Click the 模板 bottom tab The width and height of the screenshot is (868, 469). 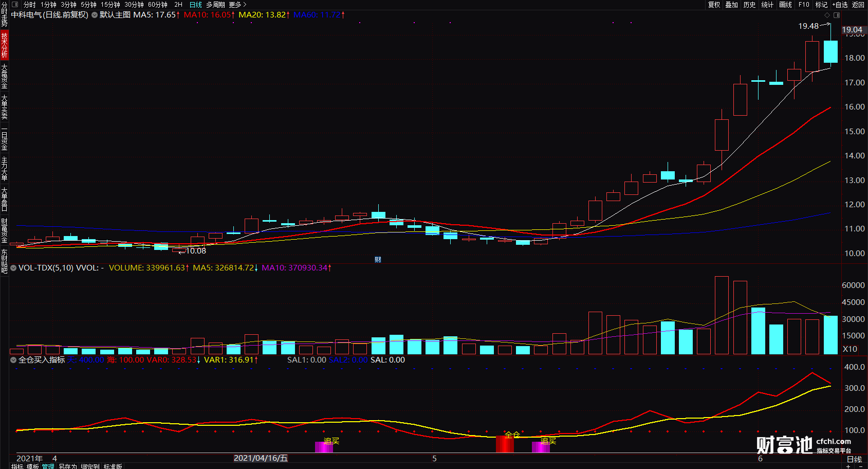pos(32,466)
